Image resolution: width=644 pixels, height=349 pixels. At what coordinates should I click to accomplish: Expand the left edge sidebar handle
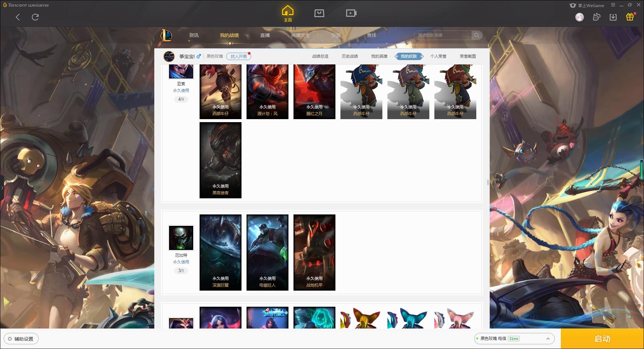tap(2, 188)
